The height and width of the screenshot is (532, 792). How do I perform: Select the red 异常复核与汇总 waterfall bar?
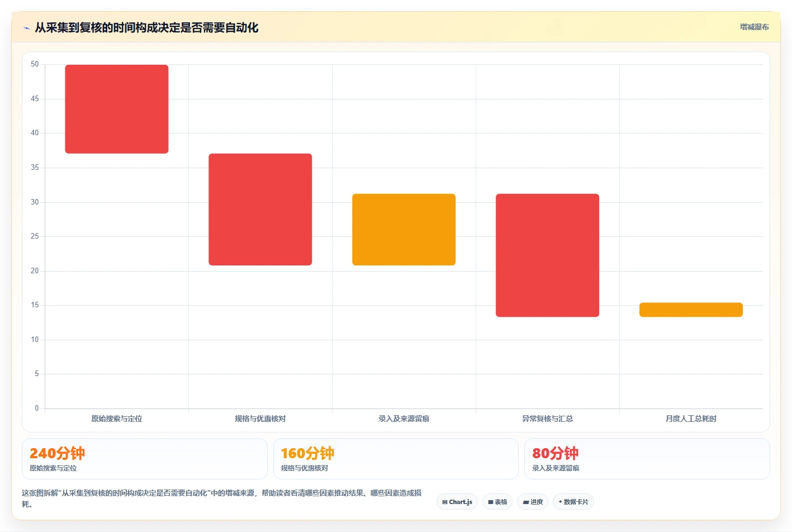click(x=548, y=255)
